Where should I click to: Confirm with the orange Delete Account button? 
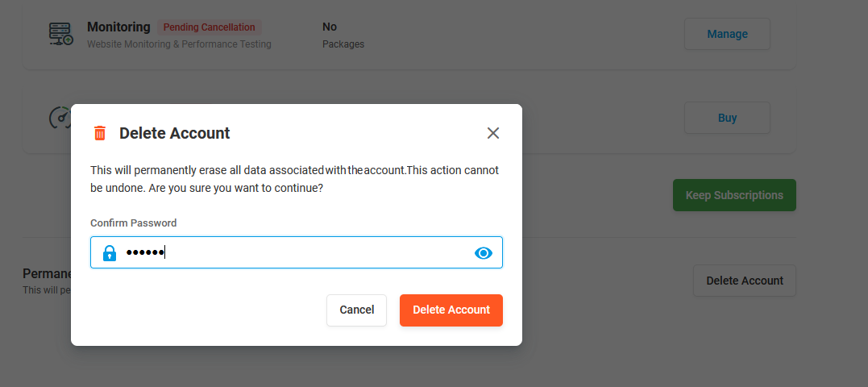click(x=451, y=310)
